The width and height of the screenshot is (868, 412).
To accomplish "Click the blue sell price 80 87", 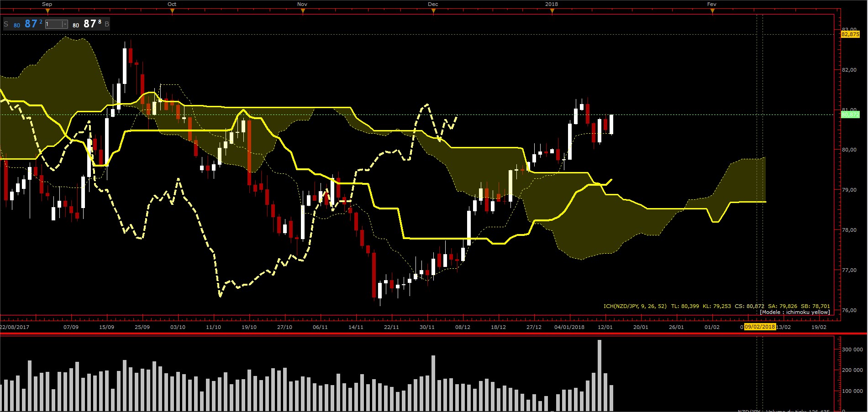I will point(28,24).
